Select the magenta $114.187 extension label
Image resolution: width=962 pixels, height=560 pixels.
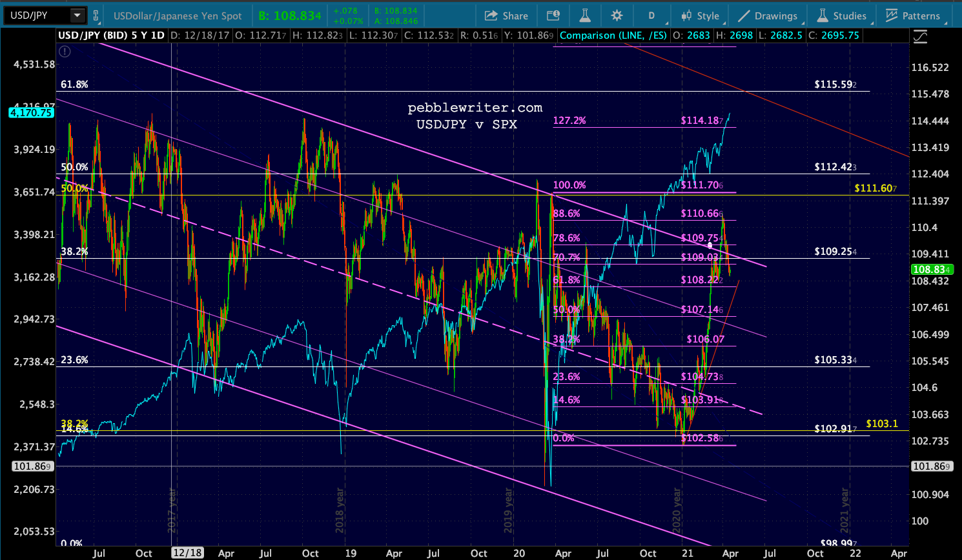pos(702,121)
